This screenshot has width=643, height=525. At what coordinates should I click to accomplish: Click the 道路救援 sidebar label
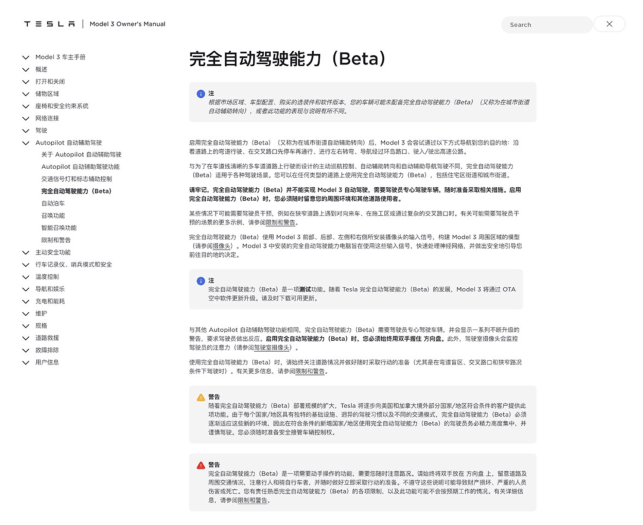point(47,338)
